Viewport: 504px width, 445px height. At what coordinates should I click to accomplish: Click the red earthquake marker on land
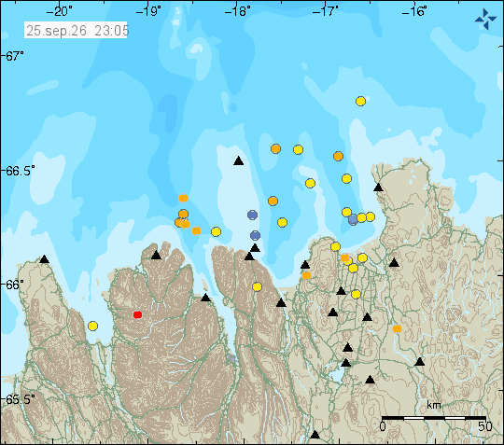pyautogui.click(x=137, y=314)
